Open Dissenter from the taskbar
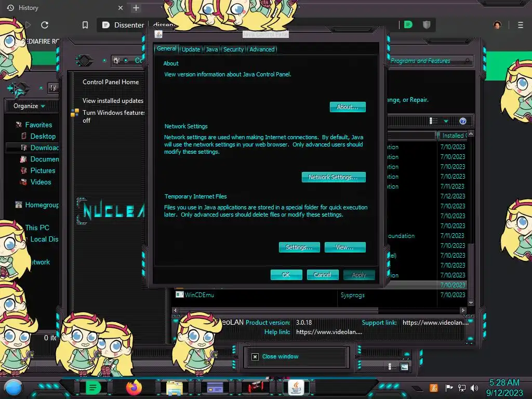 [94, 388]
